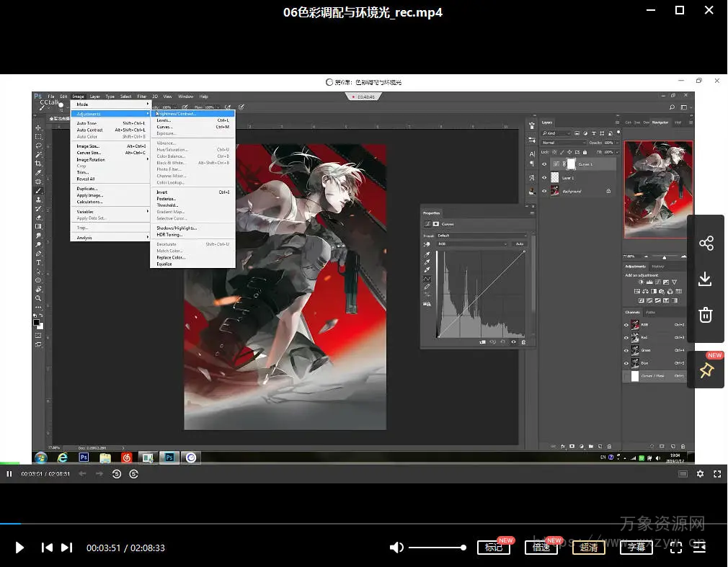Open the Normal blend mode dropdown
The image size is (728, 567).
click(x=563, y=143)
